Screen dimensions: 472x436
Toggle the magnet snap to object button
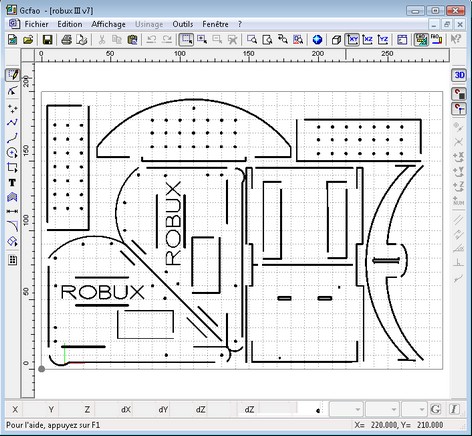coord(459,94)
